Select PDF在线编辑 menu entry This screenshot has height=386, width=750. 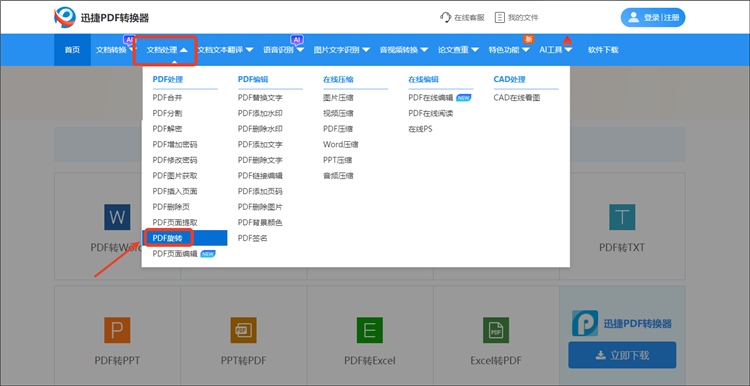(x=430, y=98)
